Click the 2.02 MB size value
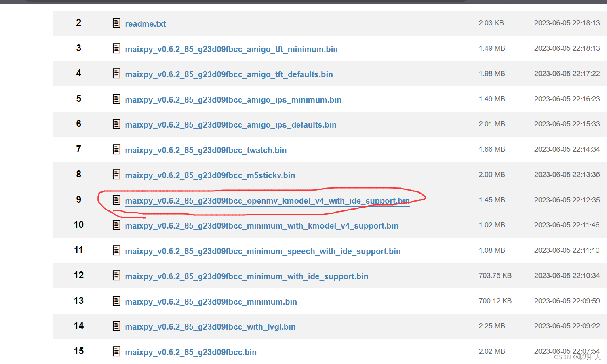 tap(492, 351)
